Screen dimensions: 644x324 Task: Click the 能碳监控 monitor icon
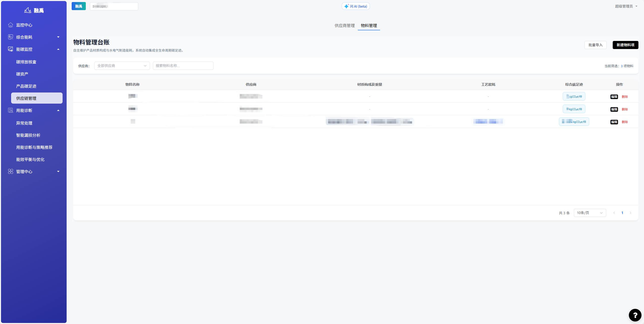(11, 49)
